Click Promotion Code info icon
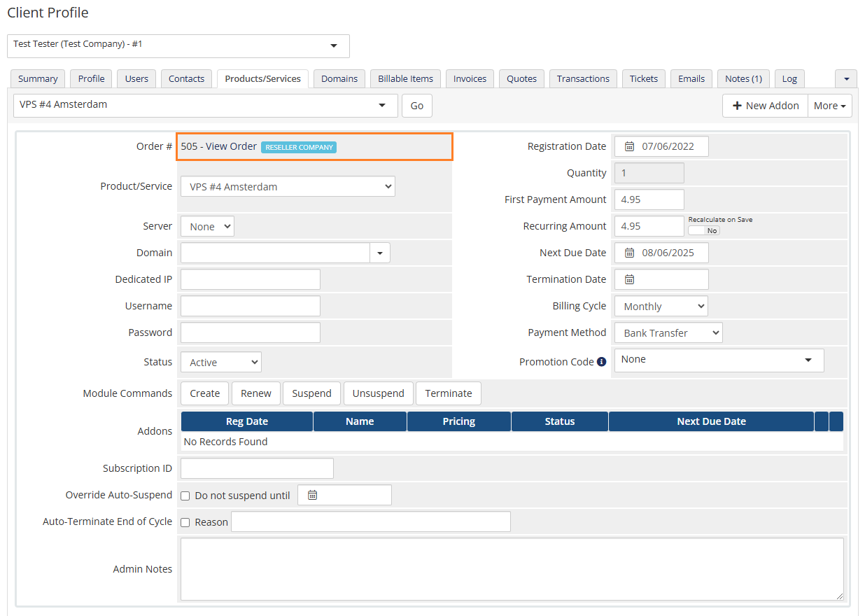This screenshot has height=616, width=865. click(x=601, y=362)
